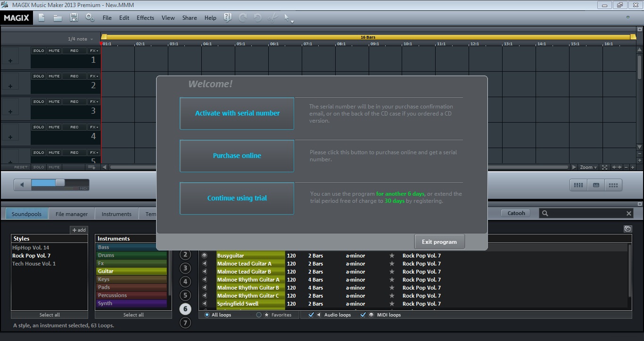Select the Favorites radio button
This screenshot has width=644, height=341.
(258, 315)
